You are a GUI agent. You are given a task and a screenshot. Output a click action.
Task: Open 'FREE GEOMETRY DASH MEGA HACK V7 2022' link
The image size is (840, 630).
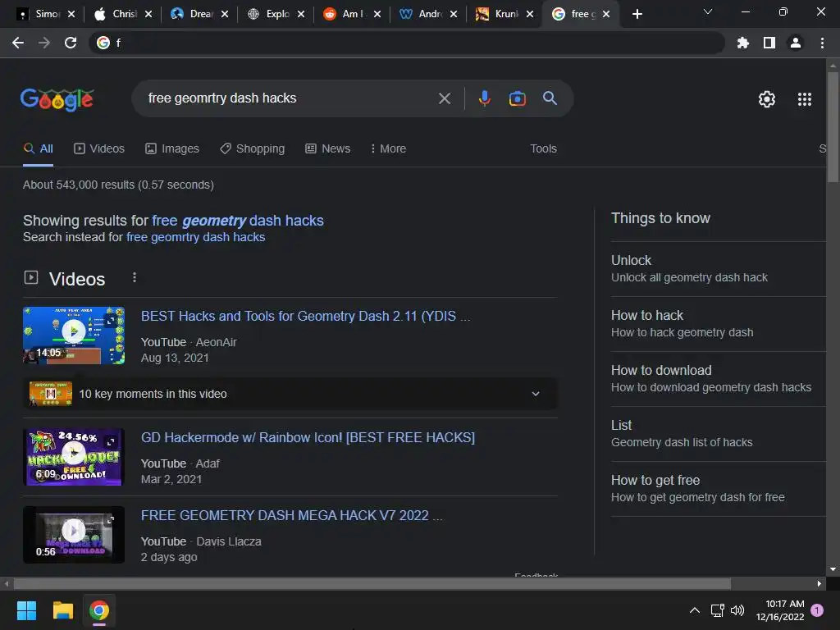tap(291, 515)
